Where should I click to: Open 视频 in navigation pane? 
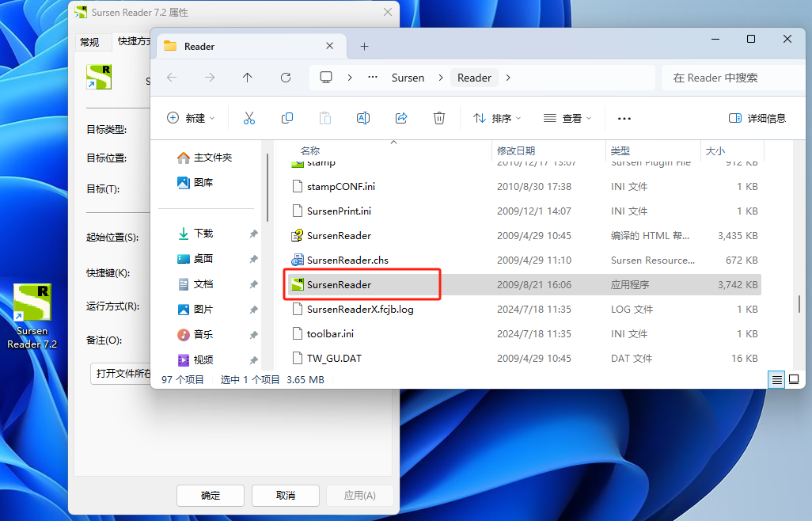(x=195, y=360)
